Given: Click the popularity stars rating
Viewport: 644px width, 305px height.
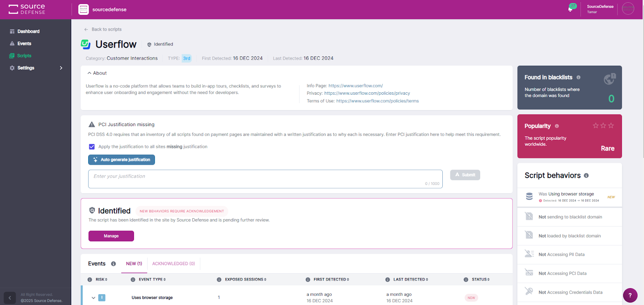Looking at the screenshot, I should coord(603,126).
